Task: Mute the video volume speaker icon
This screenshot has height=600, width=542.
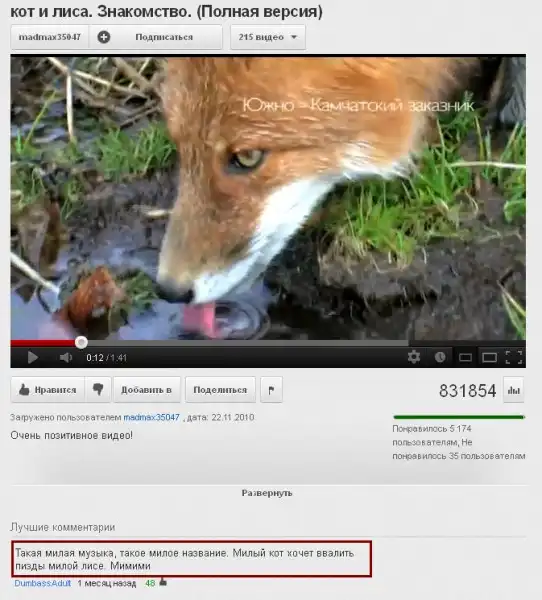Action: click(x=65, y=357)
